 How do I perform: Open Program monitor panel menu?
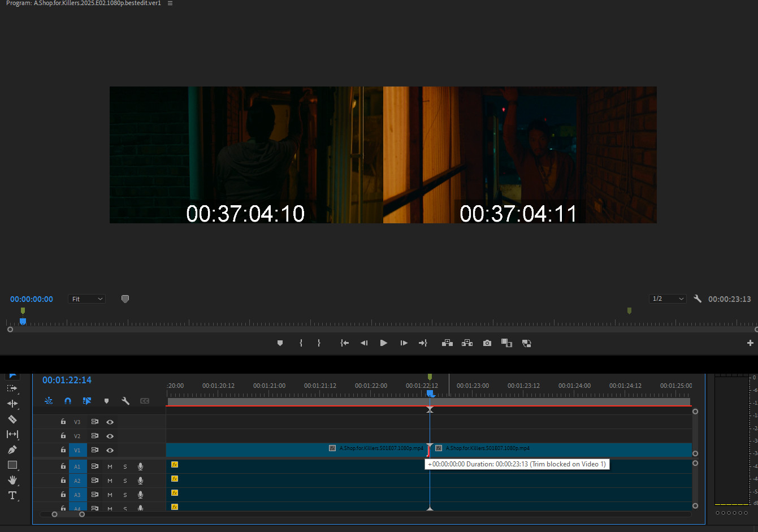coord(170,3)
